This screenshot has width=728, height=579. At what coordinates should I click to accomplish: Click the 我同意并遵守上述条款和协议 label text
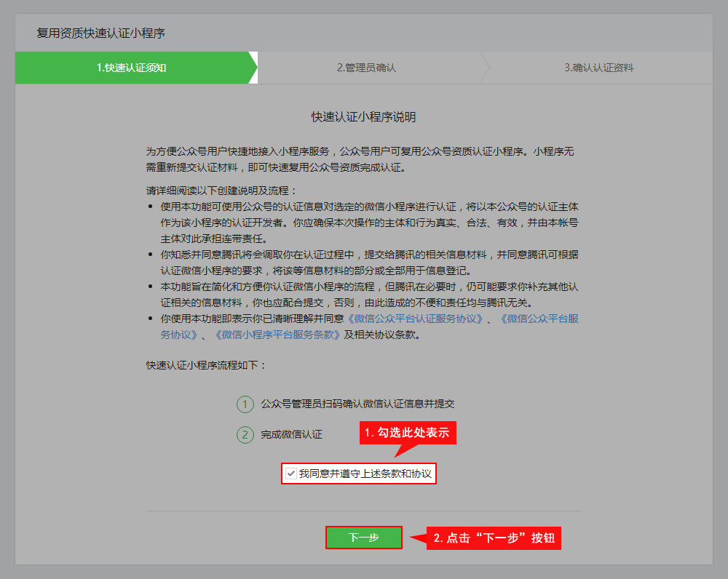pos(365,474)
